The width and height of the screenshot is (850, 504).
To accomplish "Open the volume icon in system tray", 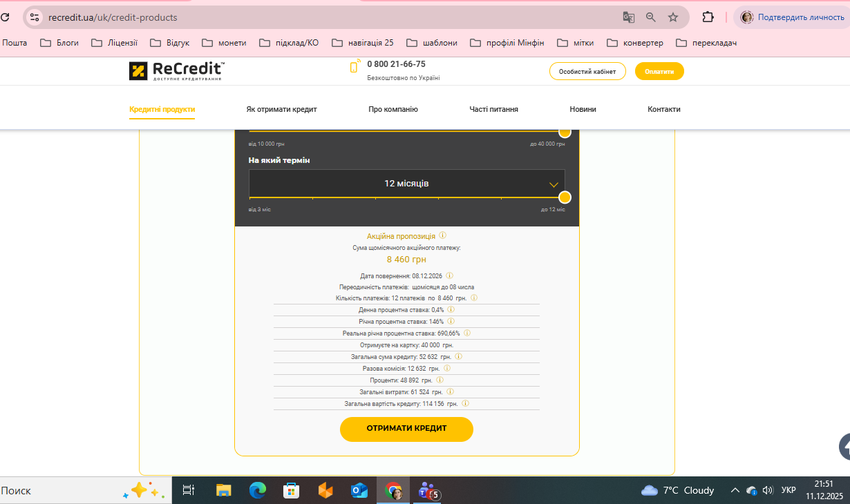I will (x=768, y=490).
